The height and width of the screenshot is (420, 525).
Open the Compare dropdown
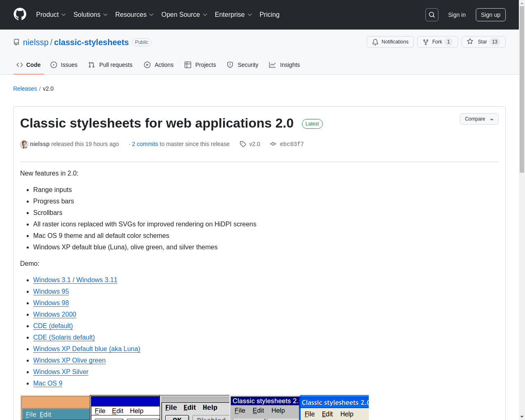[x=479, y=119]
